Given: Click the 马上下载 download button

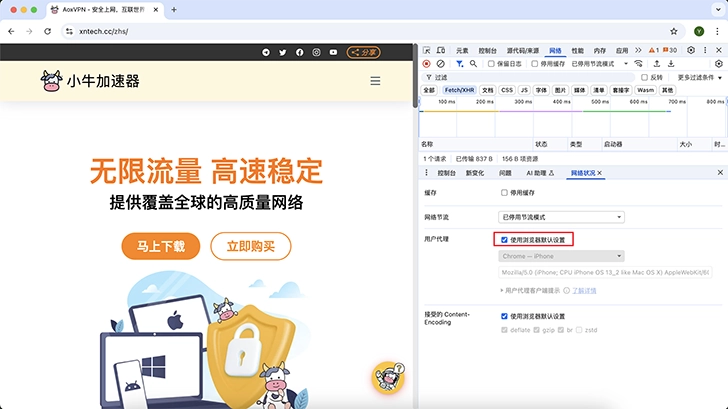Looking at the screenshot, I should coord(161,246).
